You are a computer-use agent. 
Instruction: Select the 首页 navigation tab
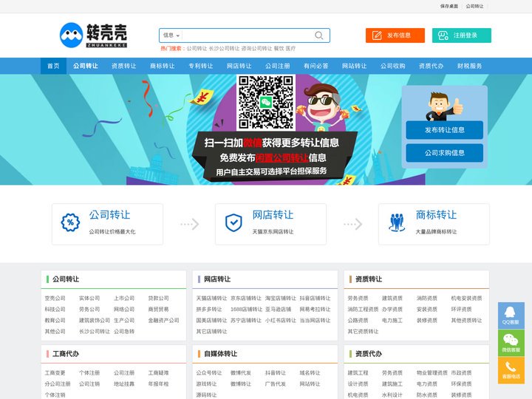53,66
